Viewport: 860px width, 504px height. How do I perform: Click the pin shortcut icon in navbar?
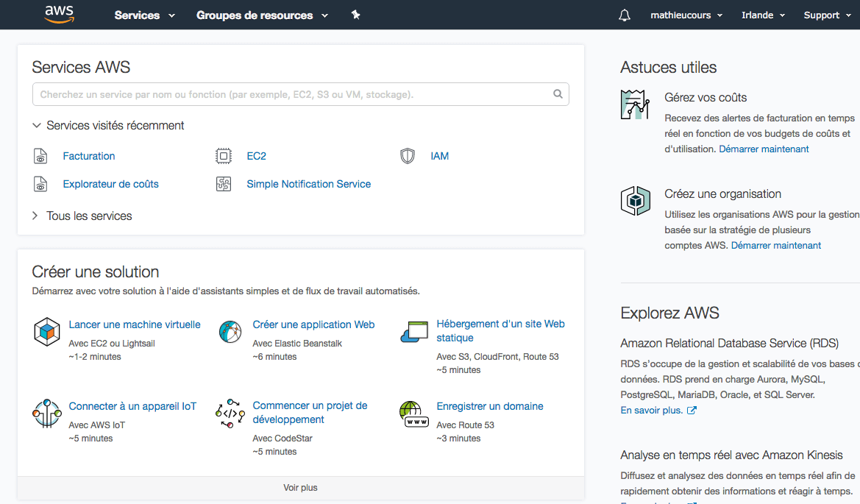tap(356, 15)
